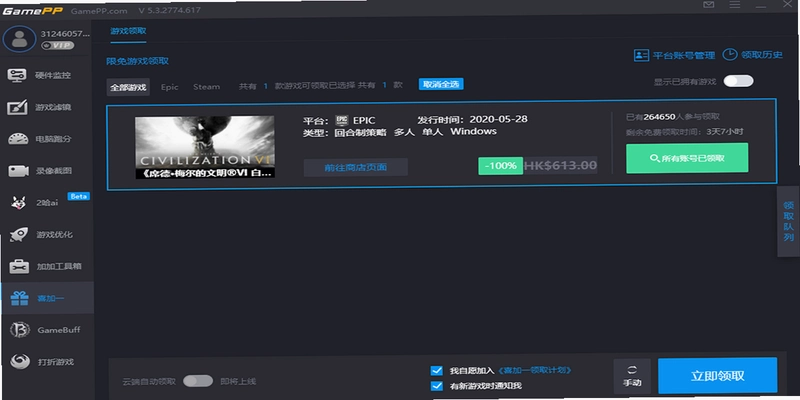Uncheck 我自愿加入 checkbox
Screen dimensions: 800x400
(436, 370)
